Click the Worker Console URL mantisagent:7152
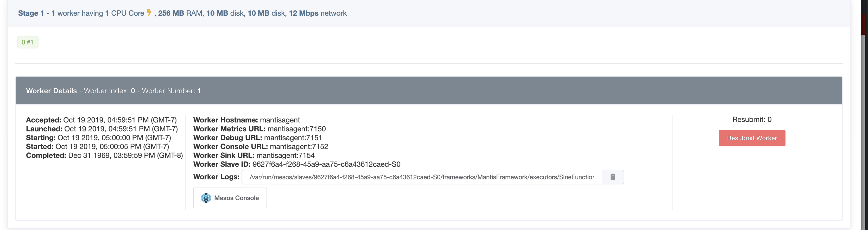Screen dimensions: 868x230 click(299, 146)
